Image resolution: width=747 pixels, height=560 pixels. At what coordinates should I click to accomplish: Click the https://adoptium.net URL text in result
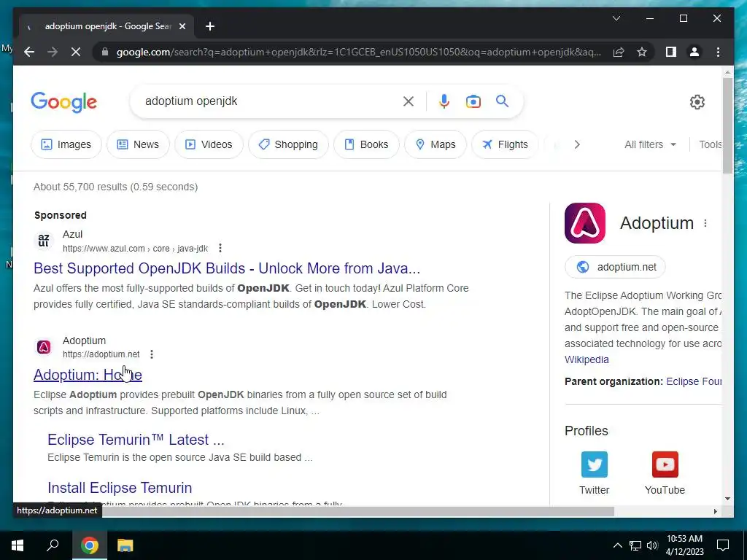click(101, 354)
